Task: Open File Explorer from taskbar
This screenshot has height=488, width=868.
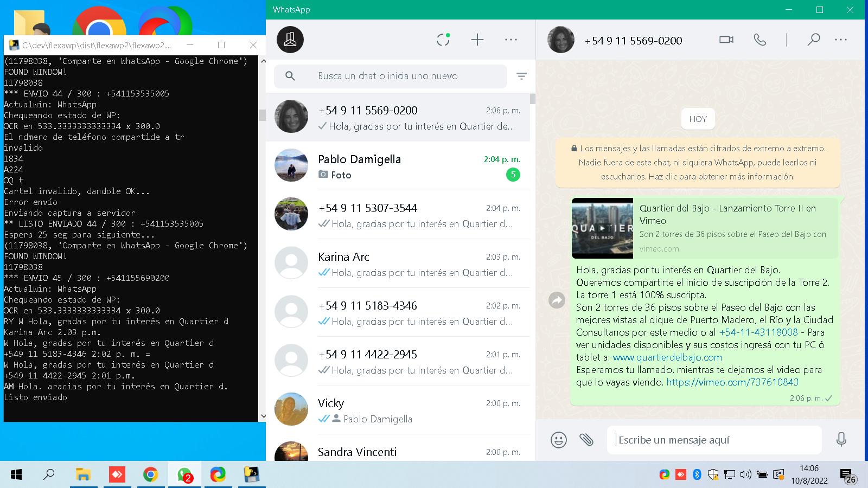Action: (x=82, y=475)
